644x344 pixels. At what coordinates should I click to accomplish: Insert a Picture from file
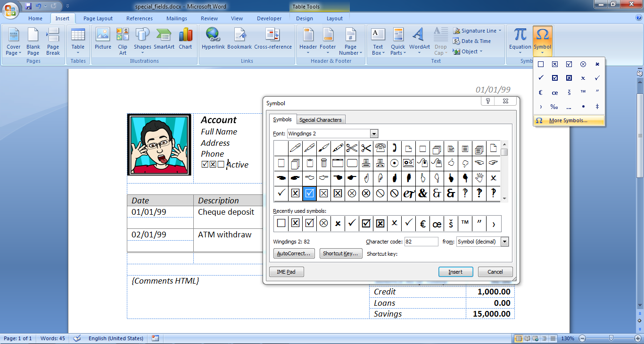tap(103, 39)
